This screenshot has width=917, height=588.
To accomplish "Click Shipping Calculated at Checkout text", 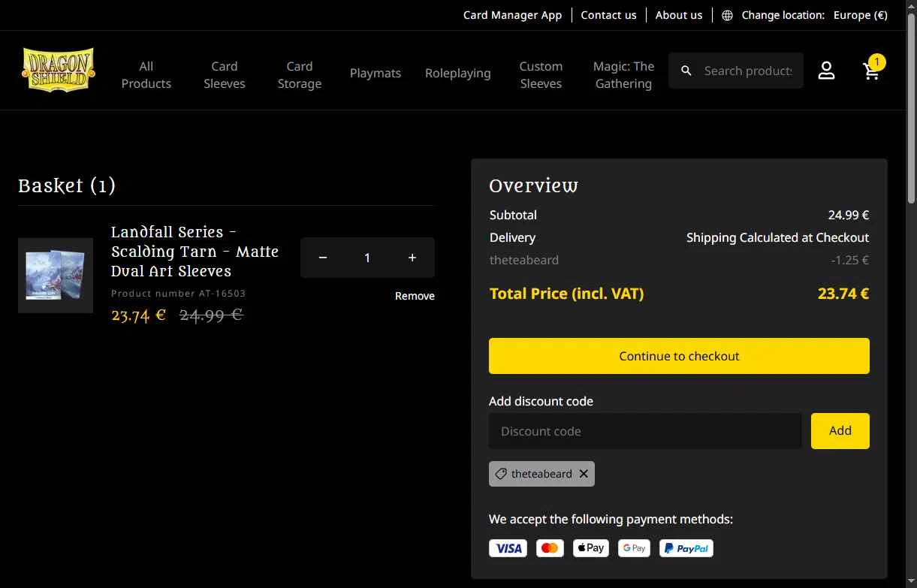I will [x=777, y=237].
